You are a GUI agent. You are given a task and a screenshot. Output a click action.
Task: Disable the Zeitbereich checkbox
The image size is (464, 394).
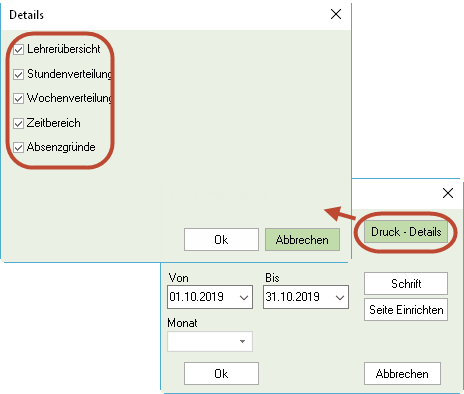pyautogui.click(x=19, y=123)
